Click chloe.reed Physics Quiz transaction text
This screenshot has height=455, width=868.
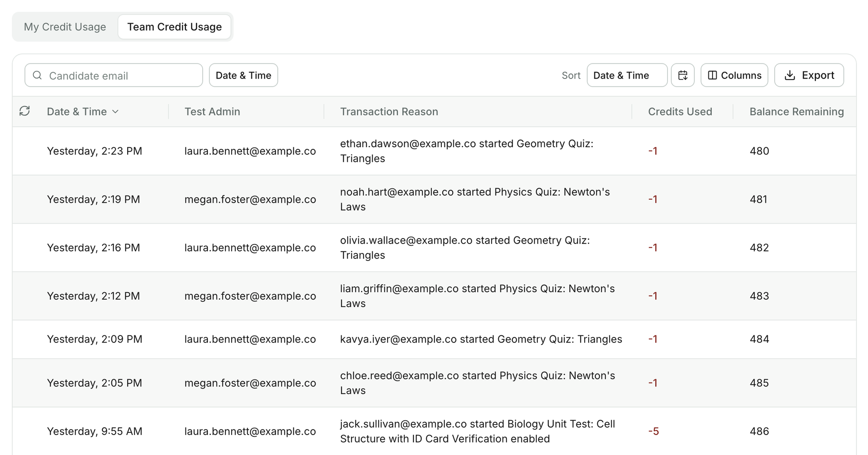(x=477, y=383)
